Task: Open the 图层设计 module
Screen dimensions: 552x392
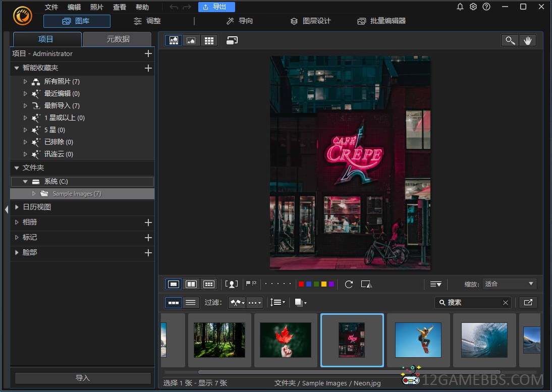Action: [310, 21]
